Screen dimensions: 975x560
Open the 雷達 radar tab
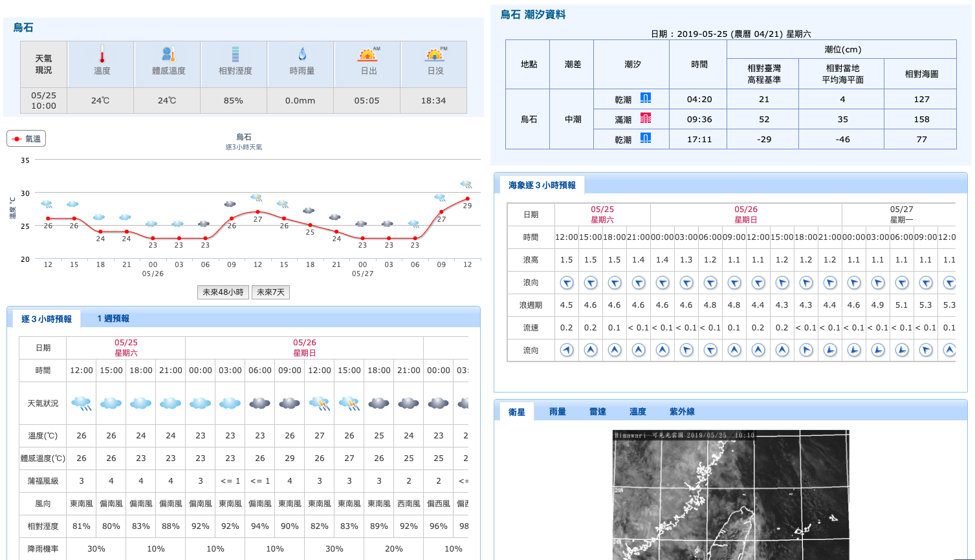click(598, 412)
